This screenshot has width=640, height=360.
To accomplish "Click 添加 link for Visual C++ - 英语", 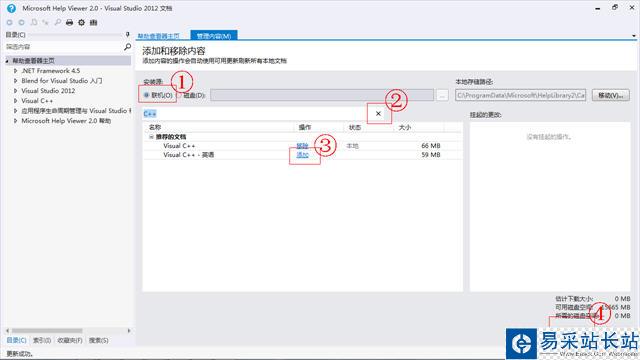I will pos(302,155).
